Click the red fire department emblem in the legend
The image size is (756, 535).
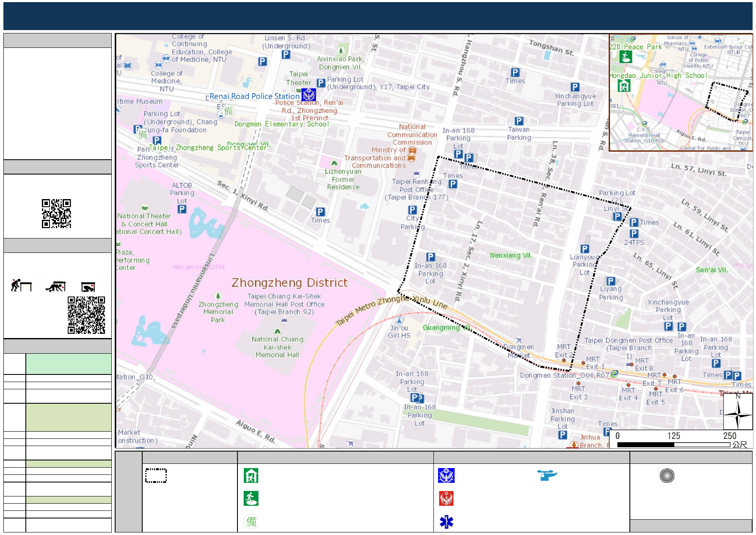pos(446,498)
